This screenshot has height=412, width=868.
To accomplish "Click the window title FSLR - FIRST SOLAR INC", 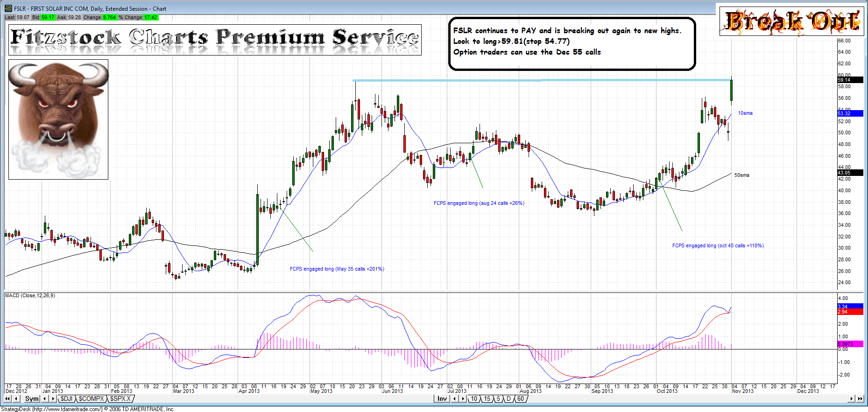I will pos(90,8).
